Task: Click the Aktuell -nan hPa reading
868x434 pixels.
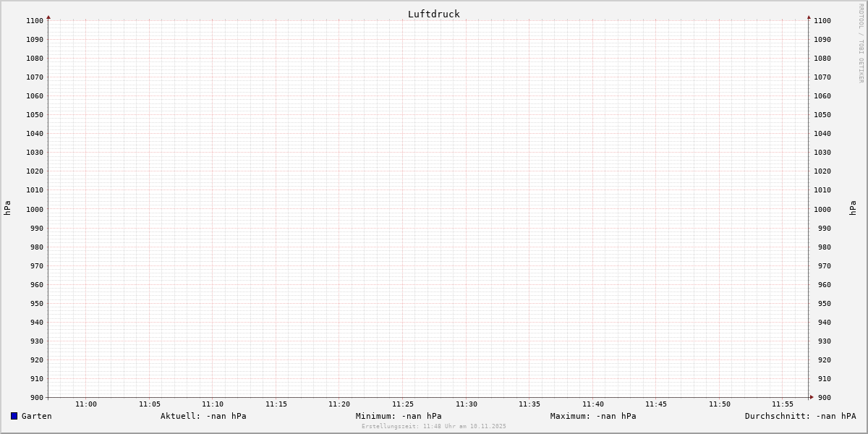Action: pyautogui.click(x=203, y=416)
